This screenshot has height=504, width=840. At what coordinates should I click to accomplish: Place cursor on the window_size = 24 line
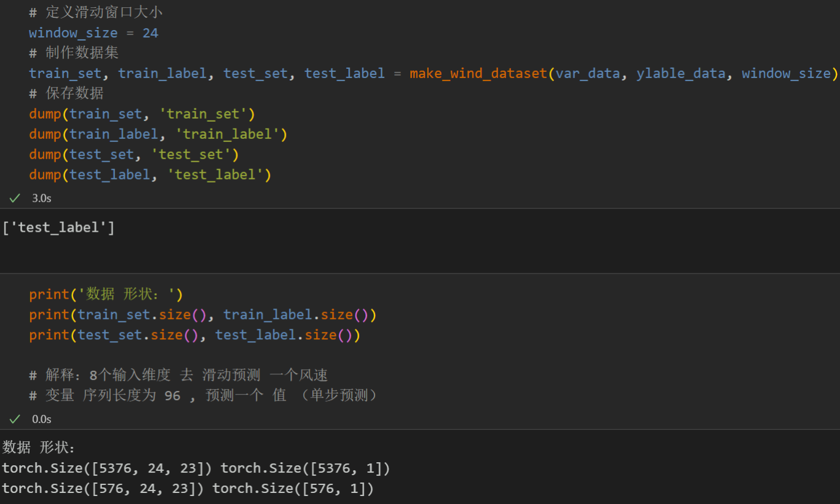pos(93,33)
